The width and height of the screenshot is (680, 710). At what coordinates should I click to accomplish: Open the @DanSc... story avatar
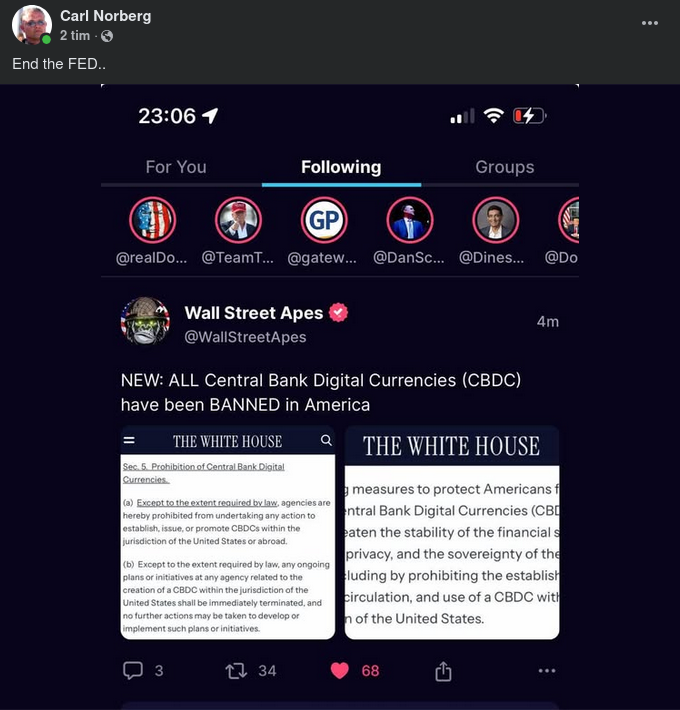click(x=410, y=221)
